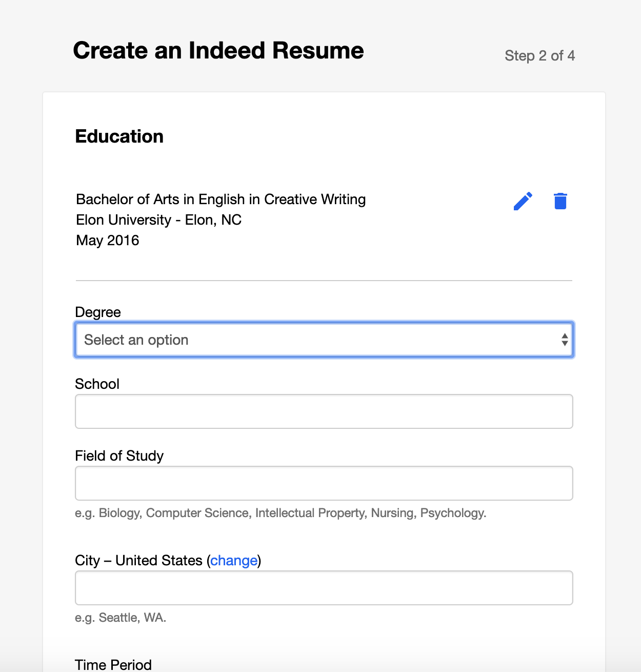Click into the Field of Study input
This screenshot has width=641, height=672.
pos(324,483)
